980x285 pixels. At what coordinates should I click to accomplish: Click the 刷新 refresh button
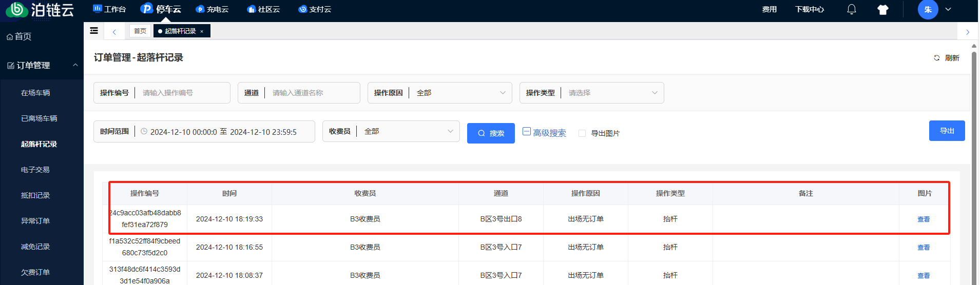[946, 58]
